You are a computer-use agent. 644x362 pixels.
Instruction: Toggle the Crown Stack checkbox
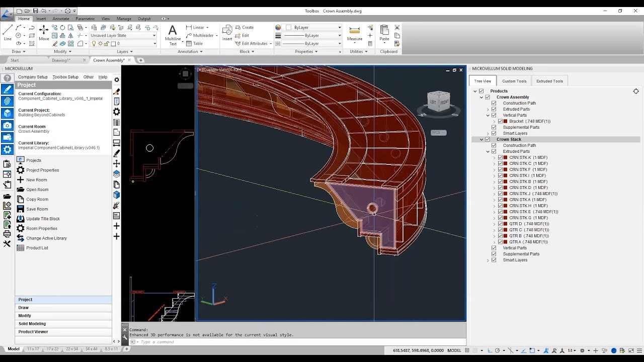[x=488, y=139]
